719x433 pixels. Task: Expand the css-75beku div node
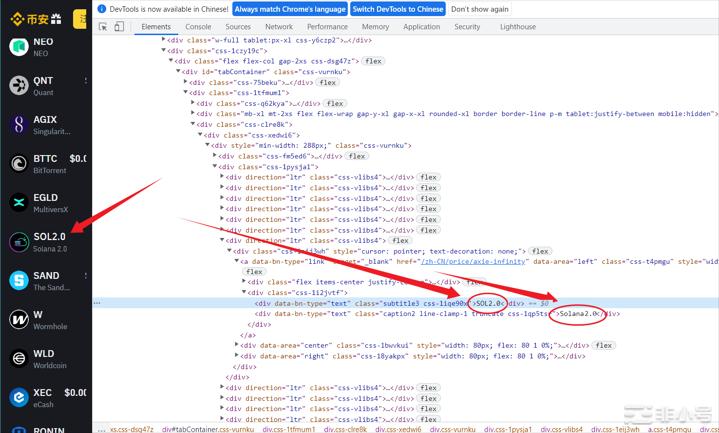185,82
